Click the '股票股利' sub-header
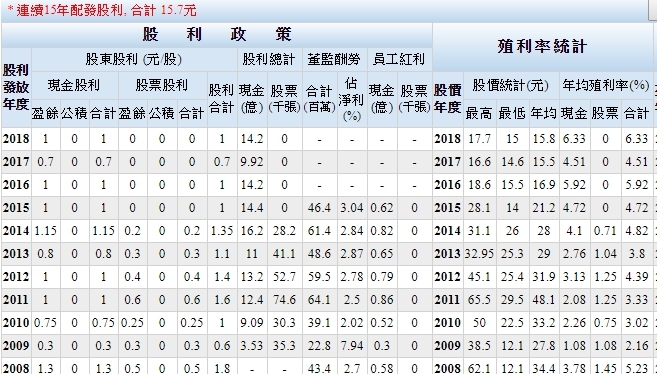The height and width of the screenshot is (374, 657). coord(161,85)
